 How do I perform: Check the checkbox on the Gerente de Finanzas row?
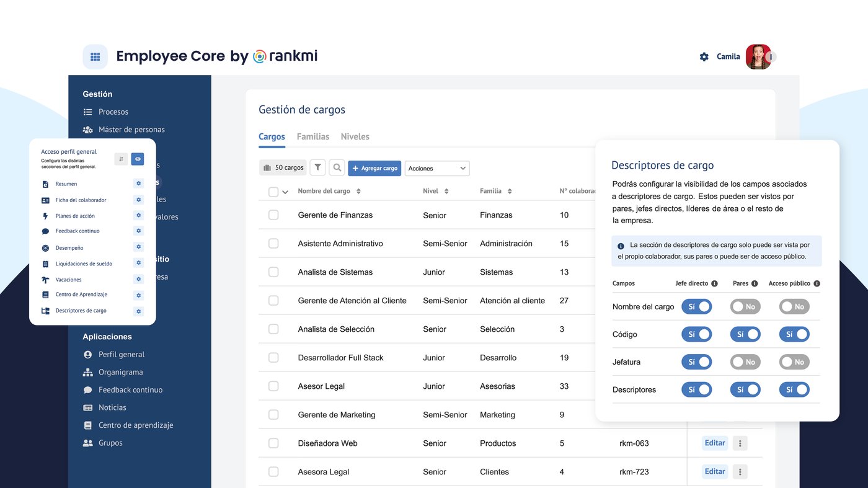(x=273, y=215)
